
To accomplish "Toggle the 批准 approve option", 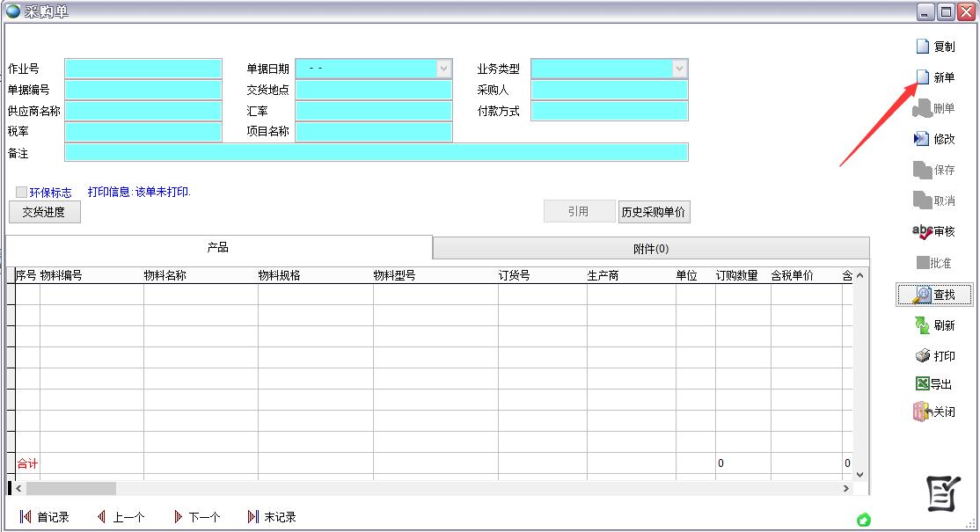I will click(x=932, y=263).
